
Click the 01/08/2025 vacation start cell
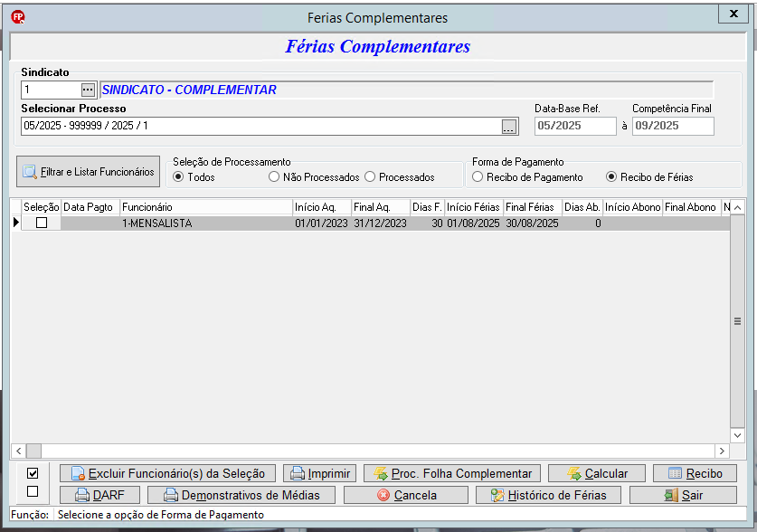tap(474, 223)
